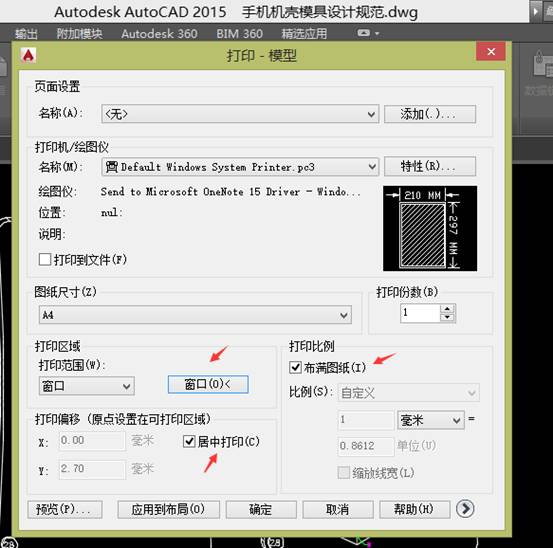Click 特性(R) printer properties button
Screen dimensions: 553x548
point(430,166)
